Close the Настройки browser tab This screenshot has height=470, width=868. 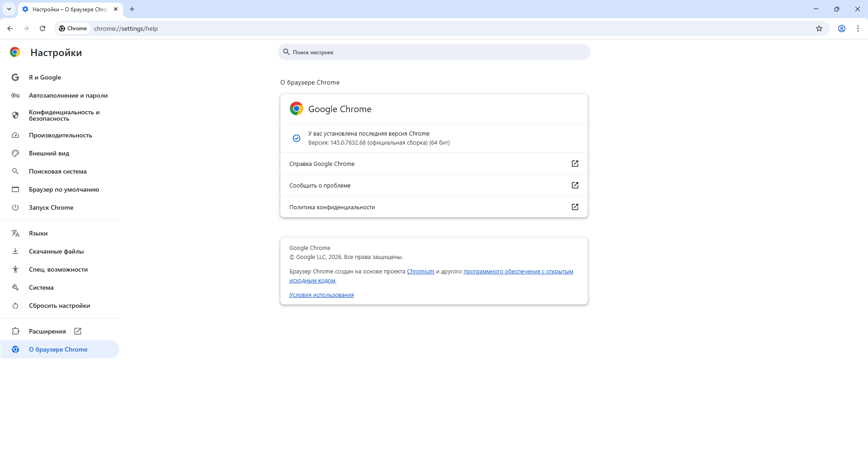(x=116, y=9)
